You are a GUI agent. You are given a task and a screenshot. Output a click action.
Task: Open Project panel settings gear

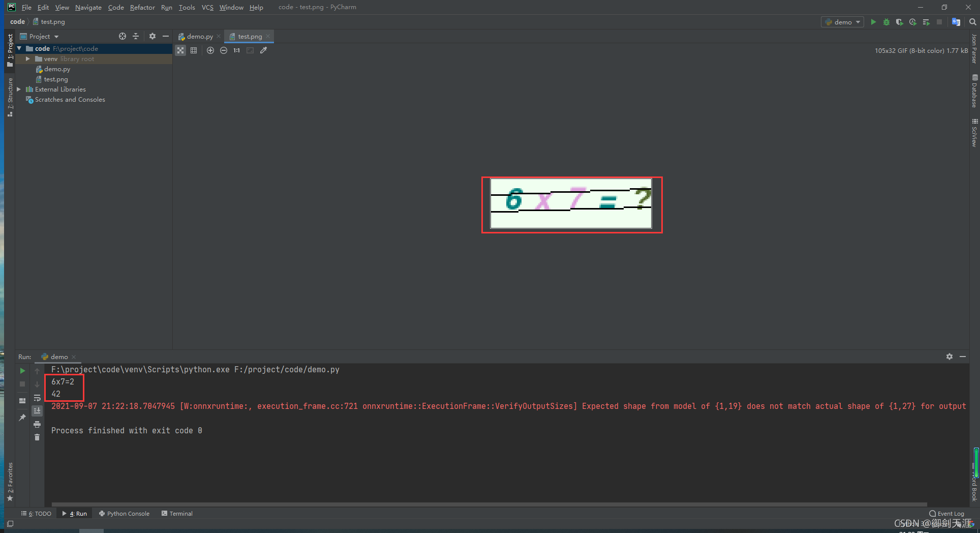click(152, 36)
